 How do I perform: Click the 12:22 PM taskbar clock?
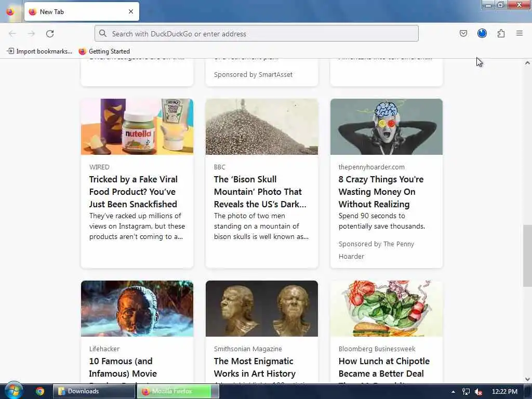504,392
